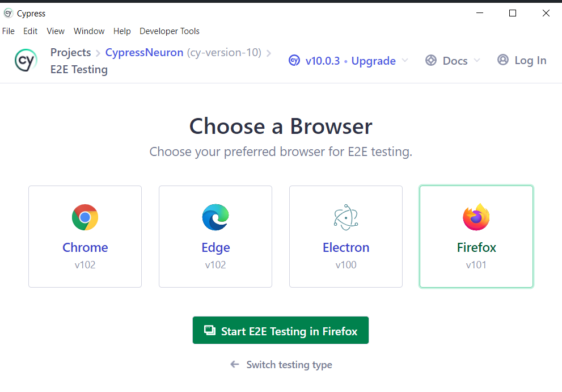Viewport: 562px width, 392px height.
Task: Open the Developer Tools menu
Action: [x=169, y=31]
